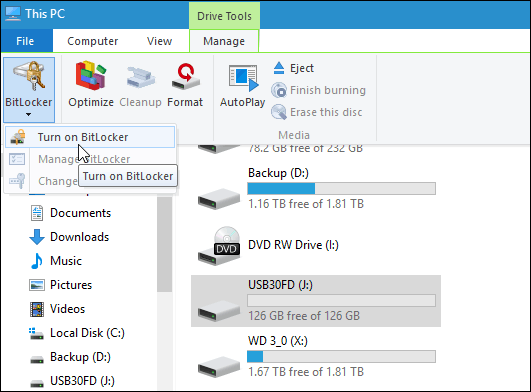531x392 pixels.
Task: Click "1.67 TB free of 1.81 TB" text
Action: [306, 372]
